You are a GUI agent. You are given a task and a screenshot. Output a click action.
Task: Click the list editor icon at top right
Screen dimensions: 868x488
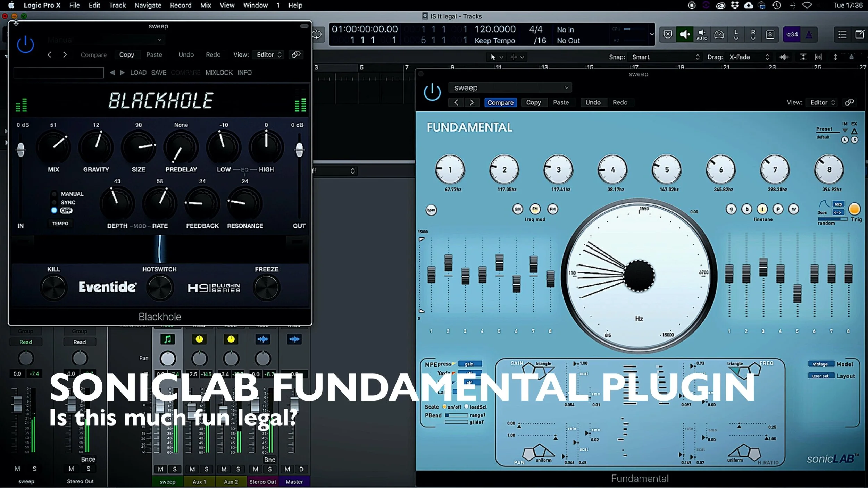point(842,34)
